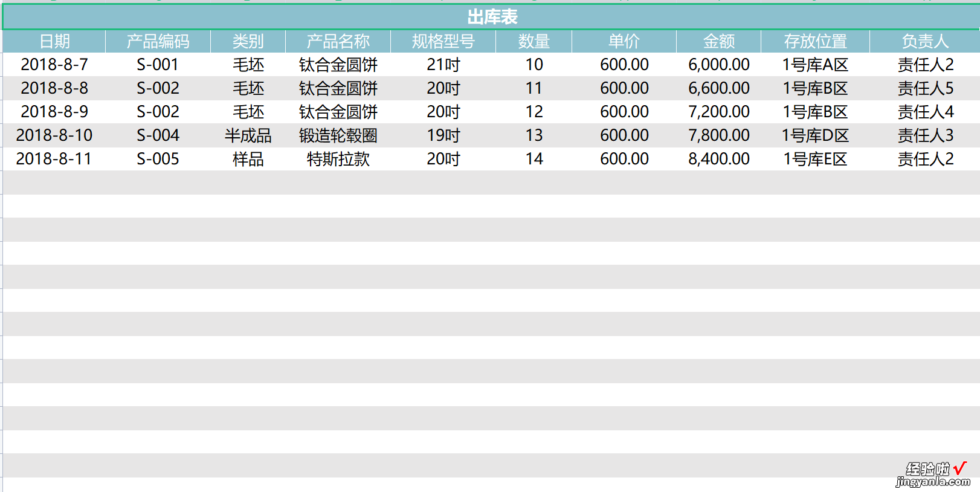980x492 pixels.
Task: Select 责任人2 in the 2018-8-11 row
Action: (x=925, y=159)
